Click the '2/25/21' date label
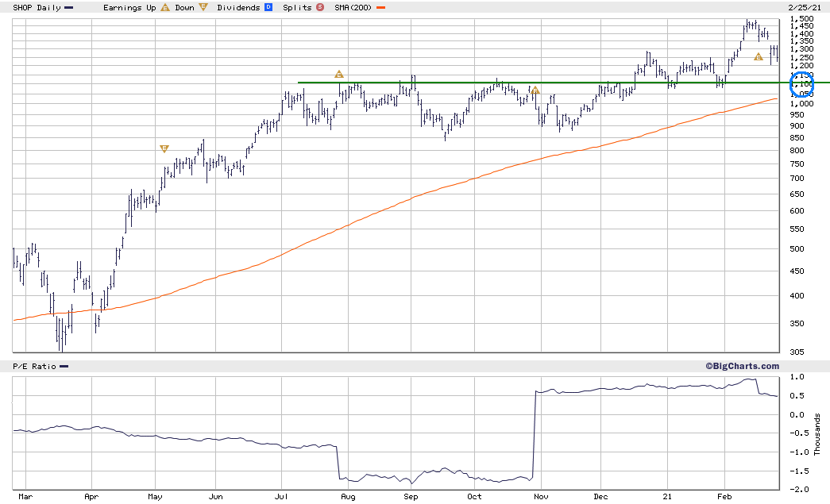The width and height of the screenshot is (830, 504). (x=805, y=7)
